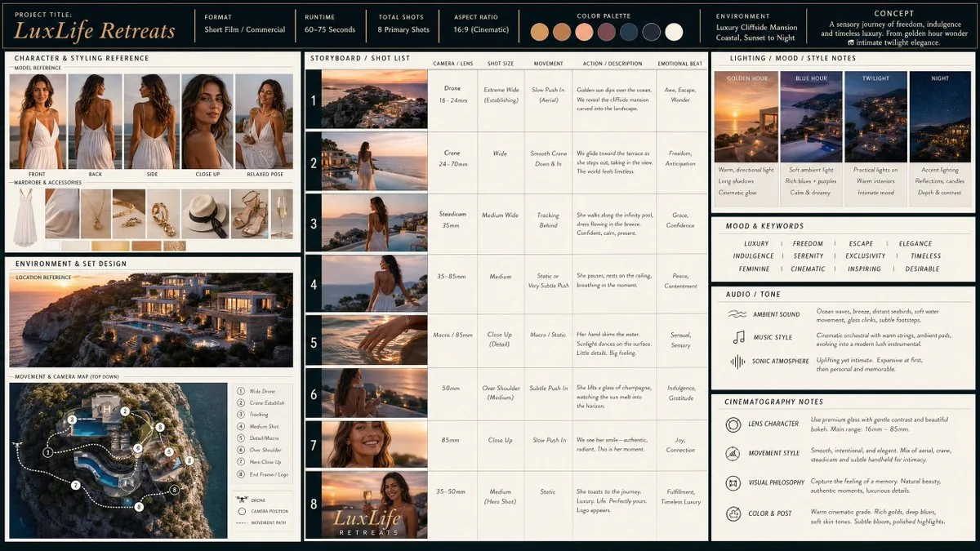Click the Lens Character circle icon
The height and width of the screenshot is (551, 980).
pos(733,424)
